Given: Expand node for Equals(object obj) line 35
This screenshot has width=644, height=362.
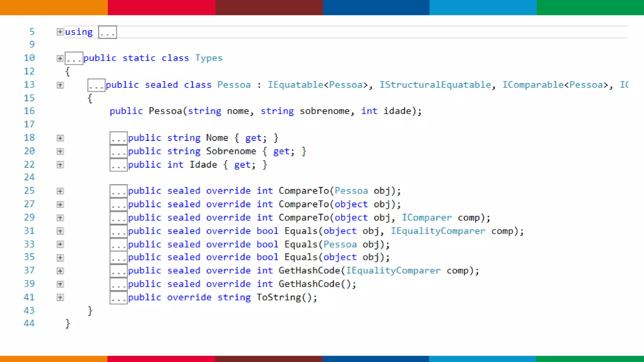Looking at the screenshot, I should click(60, 258).
